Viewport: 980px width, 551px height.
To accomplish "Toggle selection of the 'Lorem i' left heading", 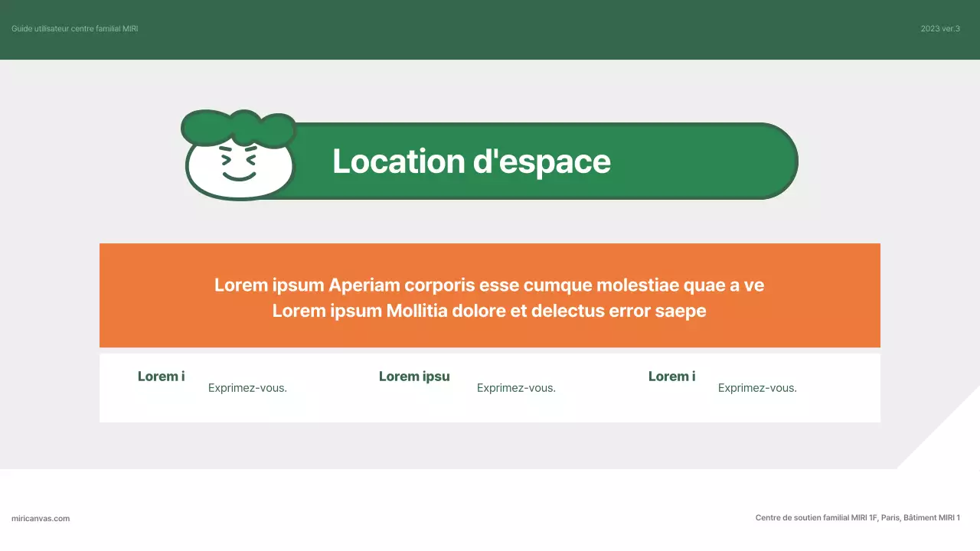I will click(x=161, y=376).
